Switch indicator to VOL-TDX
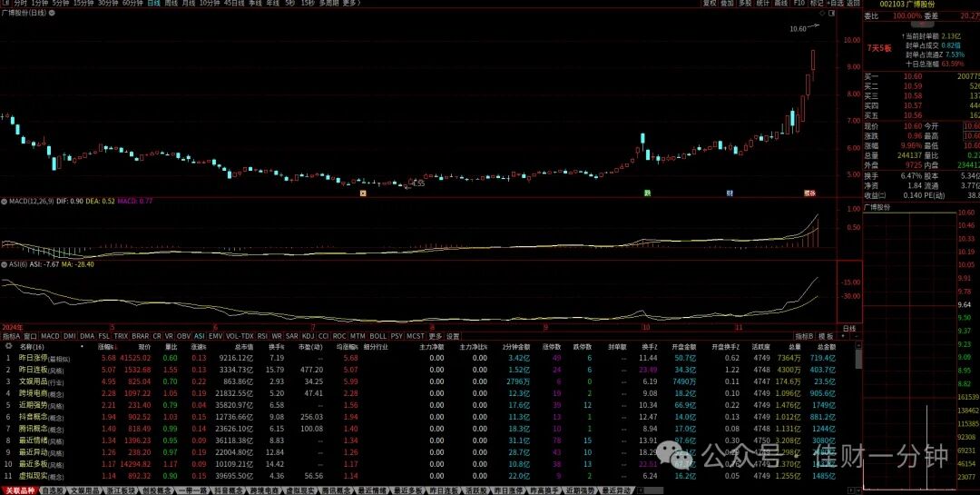 click(240, 336)
